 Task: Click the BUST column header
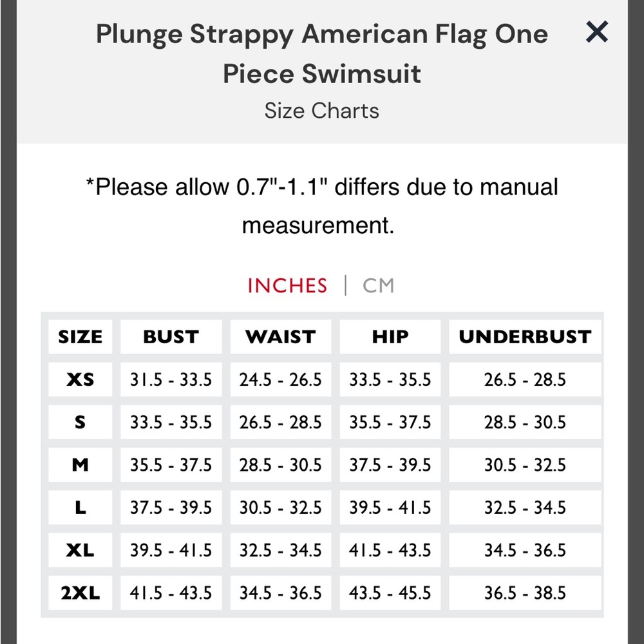pyautogui.click(x=171, y=337)
